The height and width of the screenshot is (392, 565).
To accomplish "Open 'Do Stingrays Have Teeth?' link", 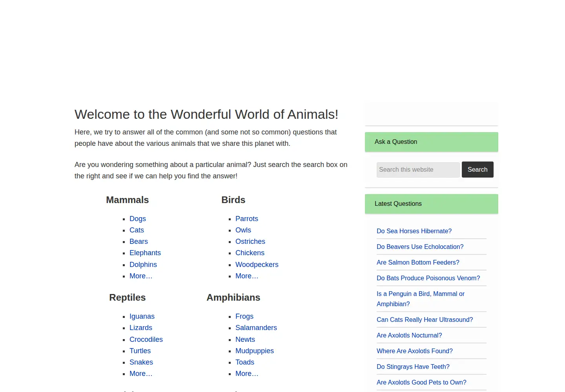I will 413,367.
